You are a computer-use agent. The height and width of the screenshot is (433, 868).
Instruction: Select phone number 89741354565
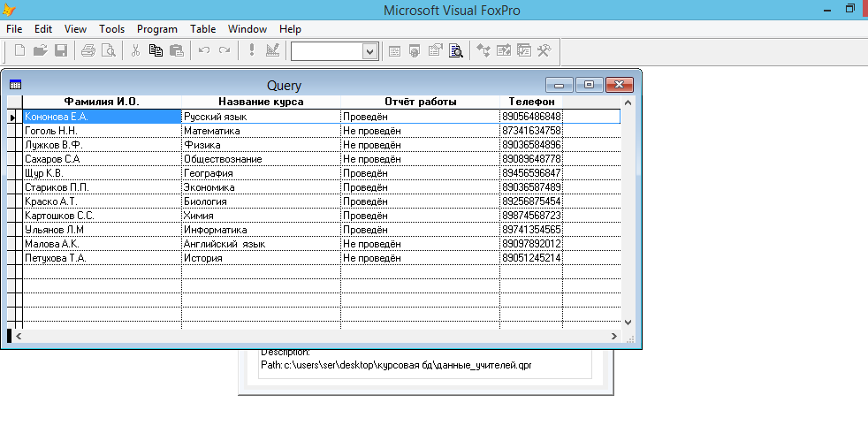tap(531, 230)
